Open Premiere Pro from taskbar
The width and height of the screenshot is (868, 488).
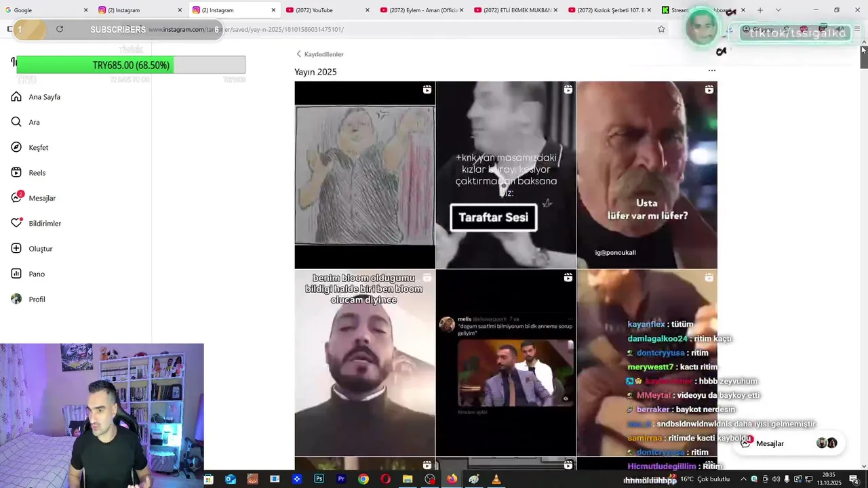coord(341,479)
